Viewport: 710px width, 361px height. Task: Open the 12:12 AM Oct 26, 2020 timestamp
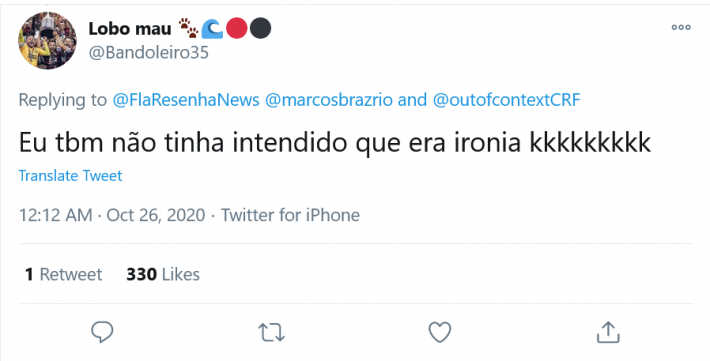[x=112, y=215]
